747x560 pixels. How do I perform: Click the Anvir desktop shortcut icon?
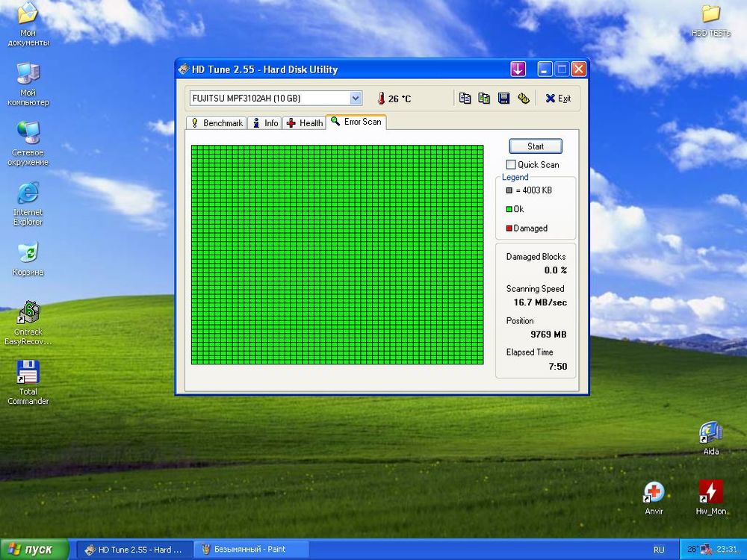pos(654,492)
